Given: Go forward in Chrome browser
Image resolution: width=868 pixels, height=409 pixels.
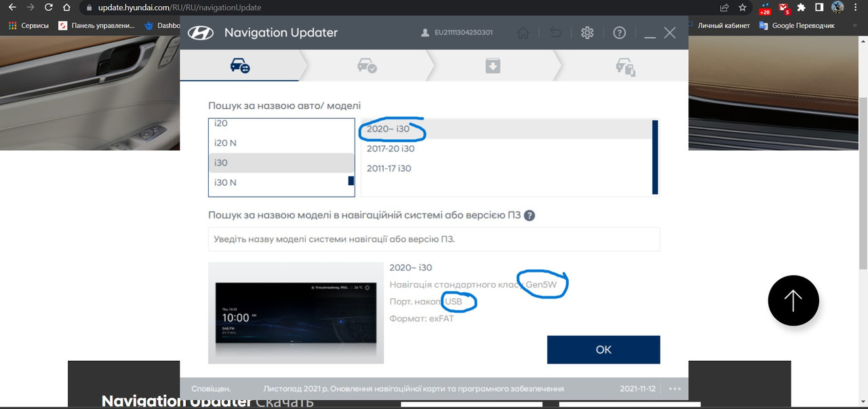Looking at the screenshot, I should click(x=30, y=8).
